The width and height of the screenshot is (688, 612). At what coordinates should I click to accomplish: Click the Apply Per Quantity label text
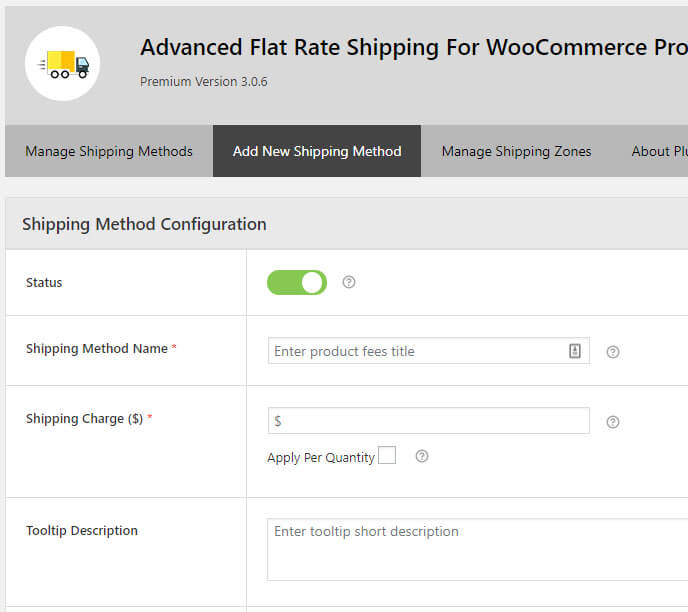(x=321, y=458)
